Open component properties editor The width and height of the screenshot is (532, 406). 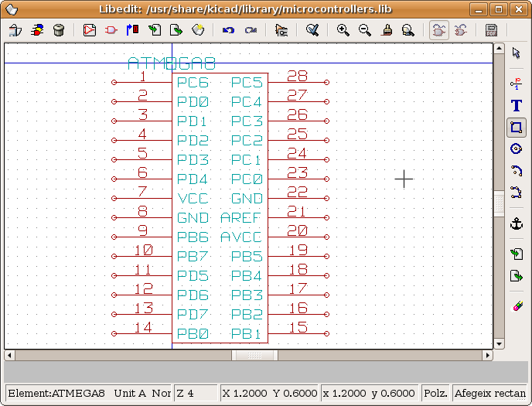click(281, 30)
